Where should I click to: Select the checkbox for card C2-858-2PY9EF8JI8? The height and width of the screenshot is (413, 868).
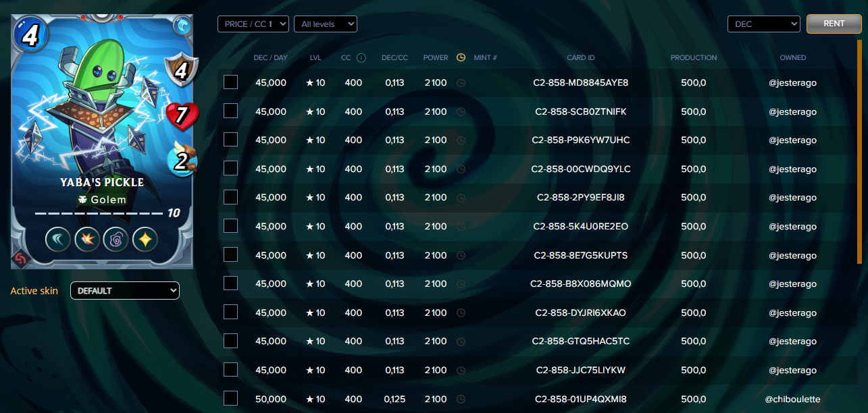coord(231,197)
